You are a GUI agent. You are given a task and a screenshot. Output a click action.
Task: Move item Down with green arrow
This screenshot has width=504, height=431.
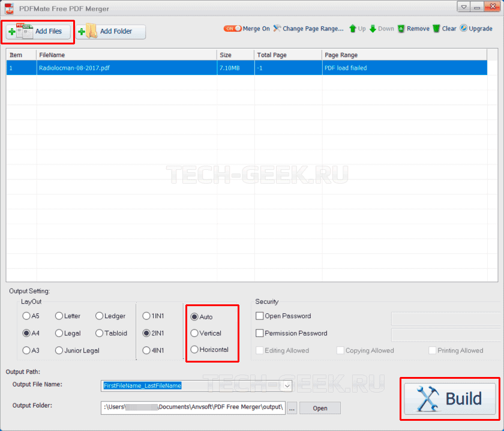pyautogui.click(x=382, y=29)
